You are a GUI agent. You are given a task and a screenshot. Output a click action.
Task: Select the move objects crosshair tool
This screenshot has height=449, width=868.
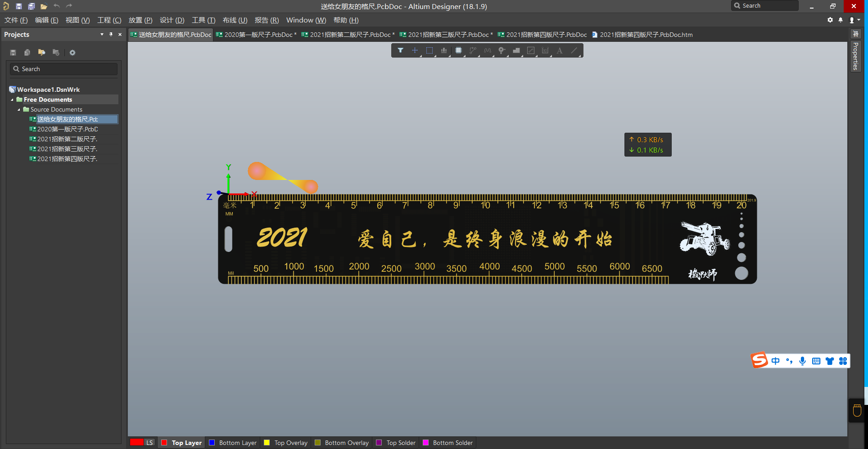(x=415, y=50)
